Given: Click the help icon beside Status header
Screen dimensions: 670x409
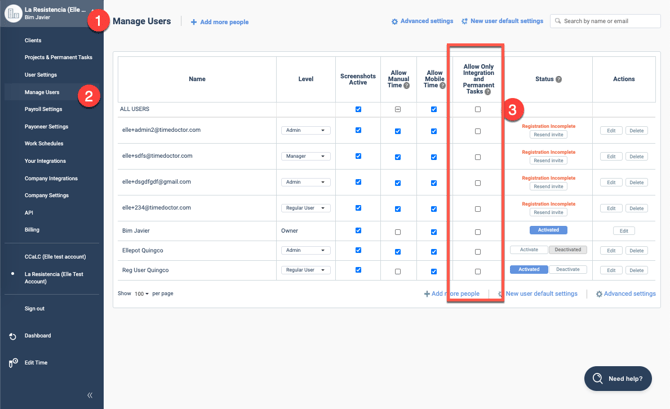Looking at the screenshot, I should pos(558,79).
